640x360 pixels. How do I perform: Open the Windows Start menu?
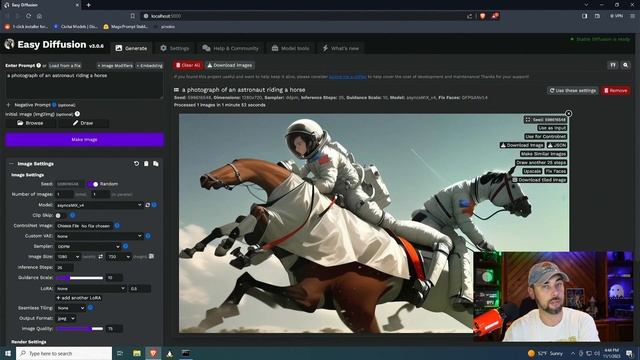[x=8, y=353]
